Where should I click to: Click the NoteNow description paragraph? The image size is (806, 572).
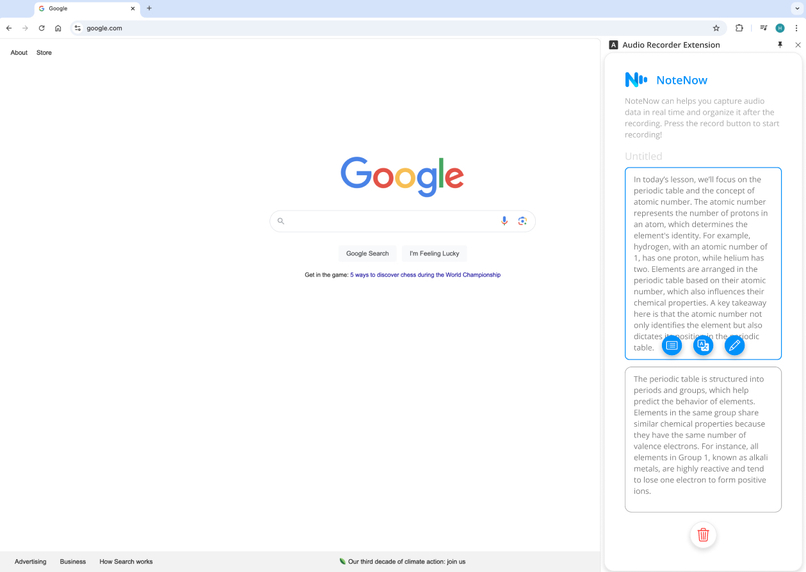click(702, 118)
